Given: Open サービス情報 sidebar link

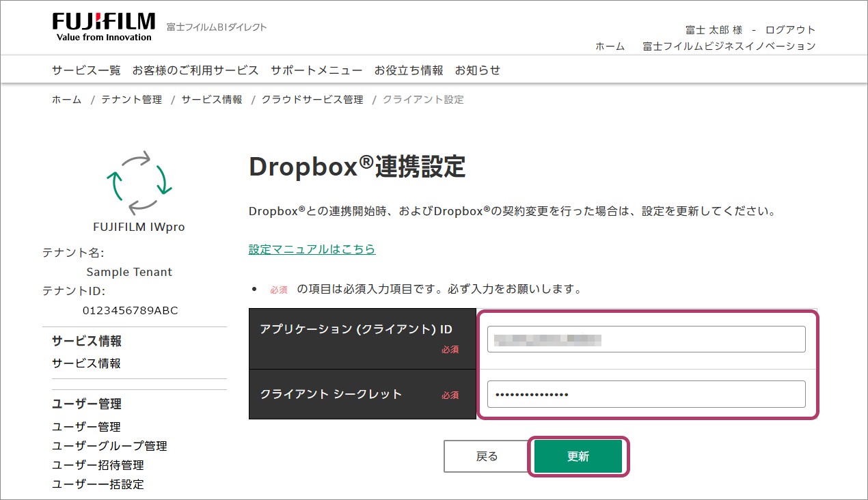Looking at the screenshot, I should [x=86, y=363].
